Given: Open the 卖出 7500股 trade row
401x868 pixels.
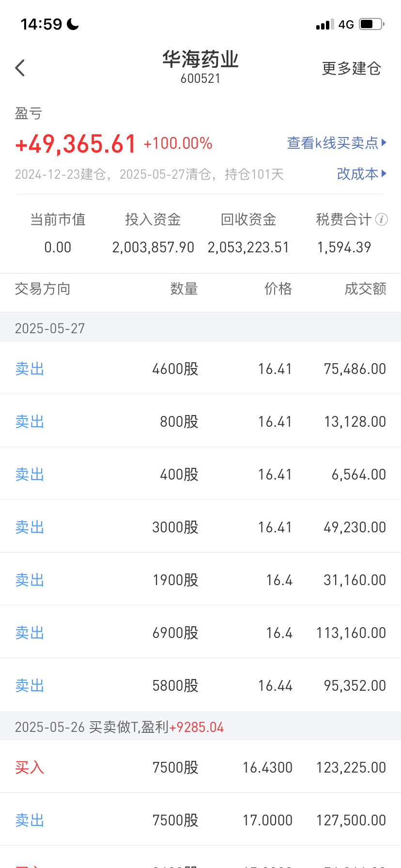Looking at the screenshot, I should pos(200,820).
